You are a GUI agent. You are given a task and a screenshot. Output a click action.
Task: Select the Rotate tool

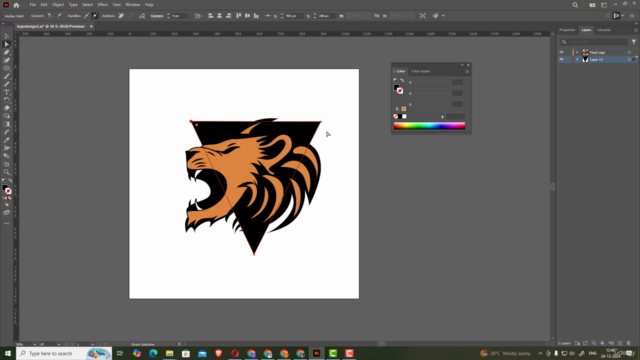(7, 100)
